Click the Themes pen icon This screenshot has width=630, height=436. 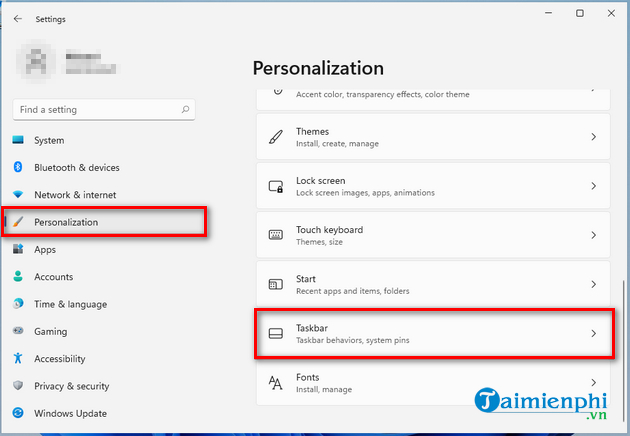click(x=276, y=137)
